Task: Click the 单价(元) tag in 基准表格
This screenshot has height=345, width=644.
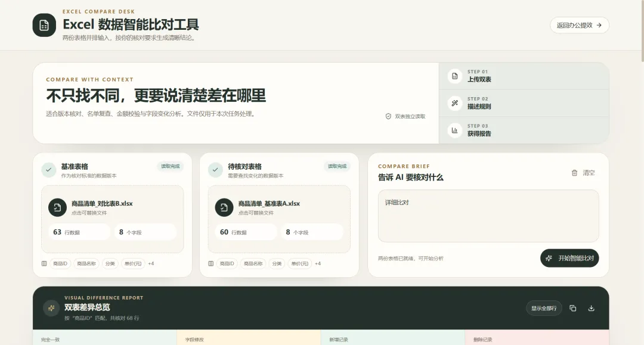Action: point(132,263)
